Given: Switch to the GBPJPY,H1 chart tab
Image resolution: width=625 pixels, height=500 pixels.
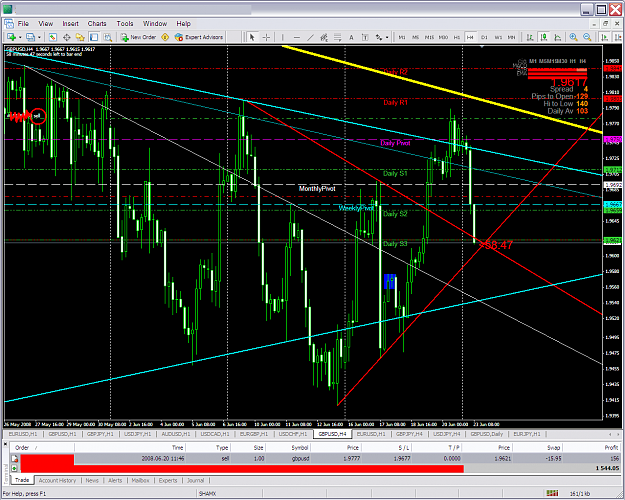Looking at the screenshot, I should click(100, 434).
